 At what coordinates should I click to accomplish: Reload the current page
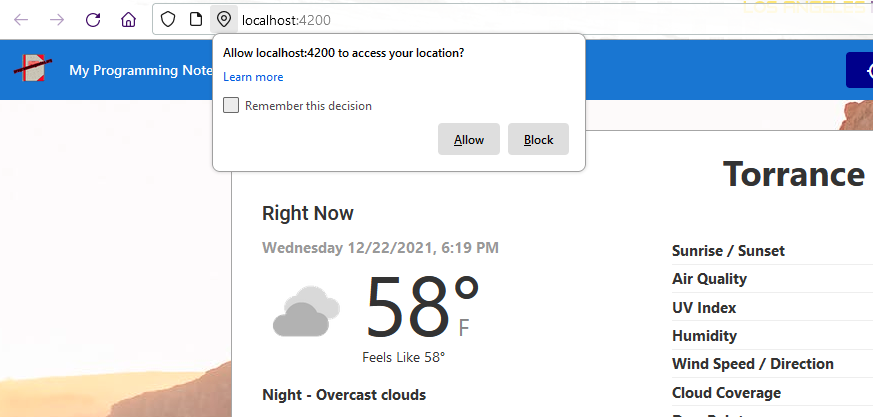[x=93, y=20]
